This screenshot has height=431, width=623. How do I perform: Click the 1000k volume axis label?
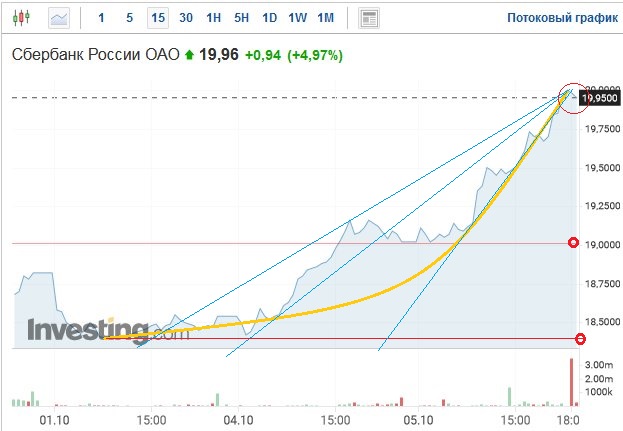coord(599,392)
